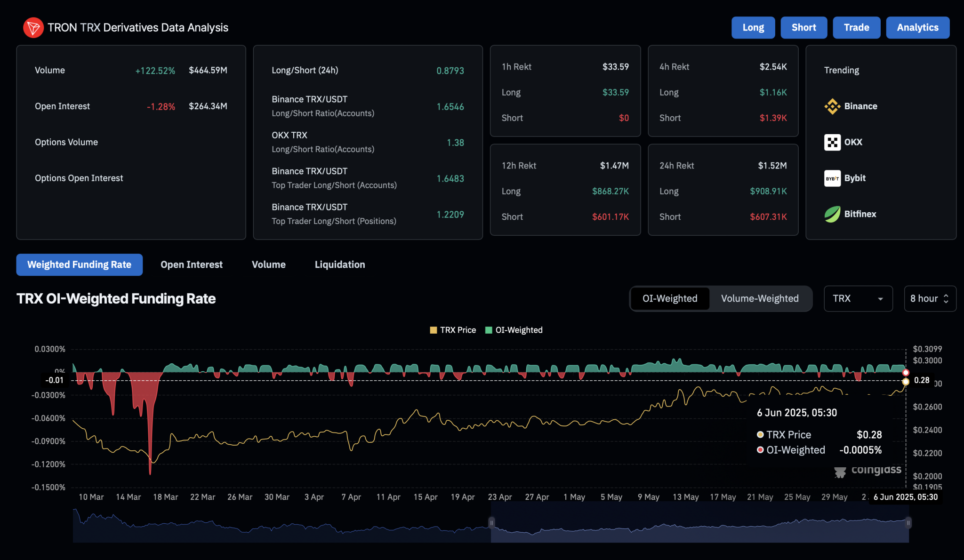Click the Bybit logo icon
Image resolution: width=964 pixels, height=560 pixels.
coord(832,178)
